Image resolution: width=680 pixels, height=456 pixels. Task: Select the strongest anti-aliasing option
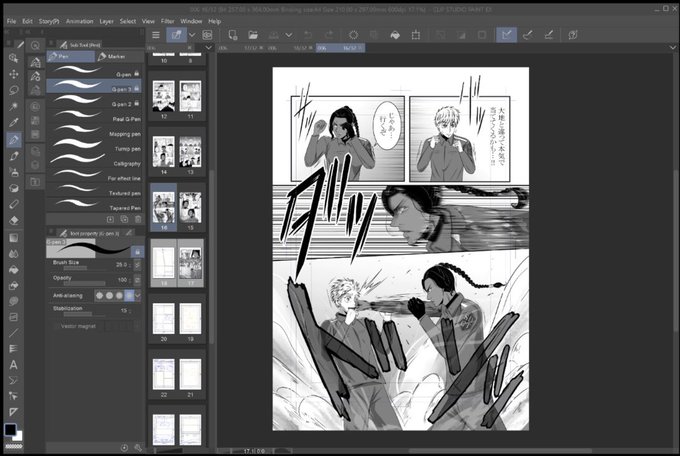pos(129,295)
